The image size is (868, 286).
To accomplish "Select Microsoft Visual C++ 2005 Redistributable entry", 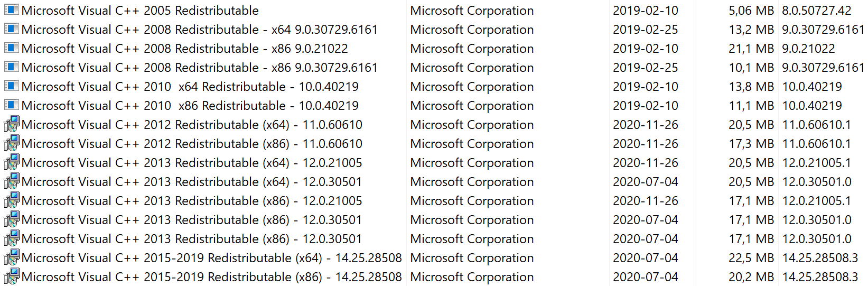I will (x=140, y=11).
